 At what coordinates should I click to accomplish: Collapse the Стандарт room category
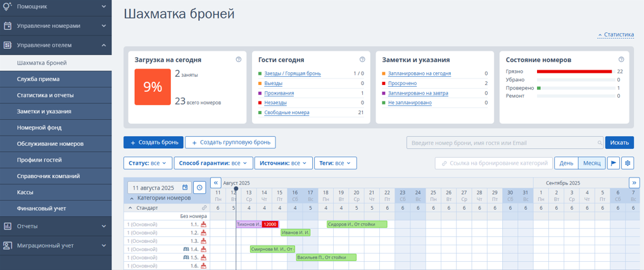pos(130,208)
